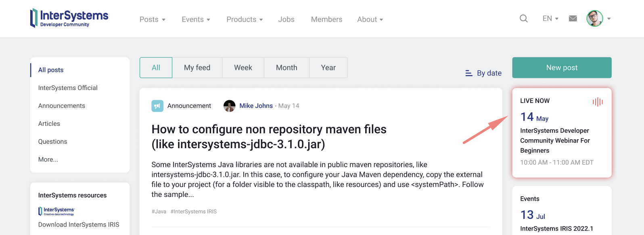Switch to the My feed tab
The height and width of the screenshot is (235, 644).
(x=197, y=68)
